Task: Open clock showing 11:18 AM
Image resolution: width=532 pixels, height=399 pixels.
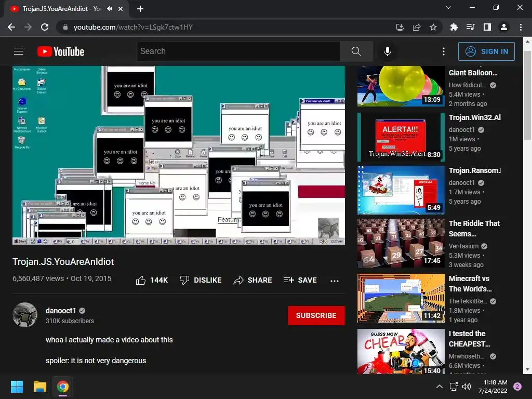Action: coord(493,387)
